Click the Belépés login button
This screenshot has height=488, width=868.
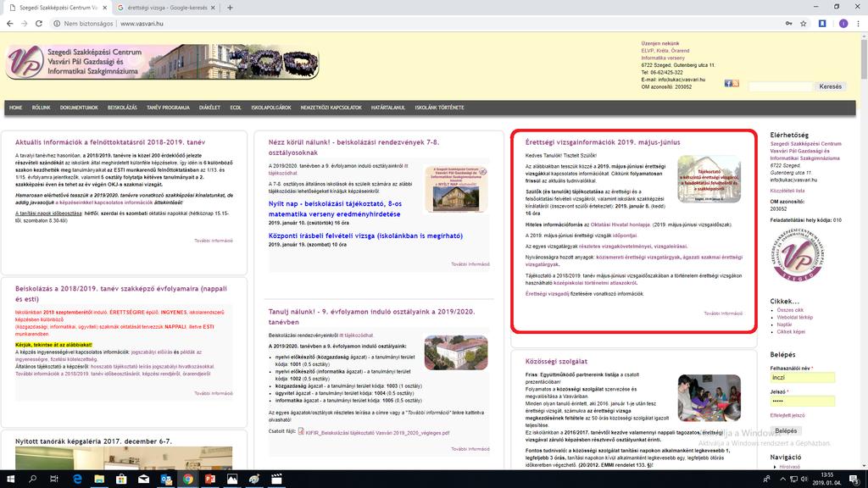(x=786, y=430)
